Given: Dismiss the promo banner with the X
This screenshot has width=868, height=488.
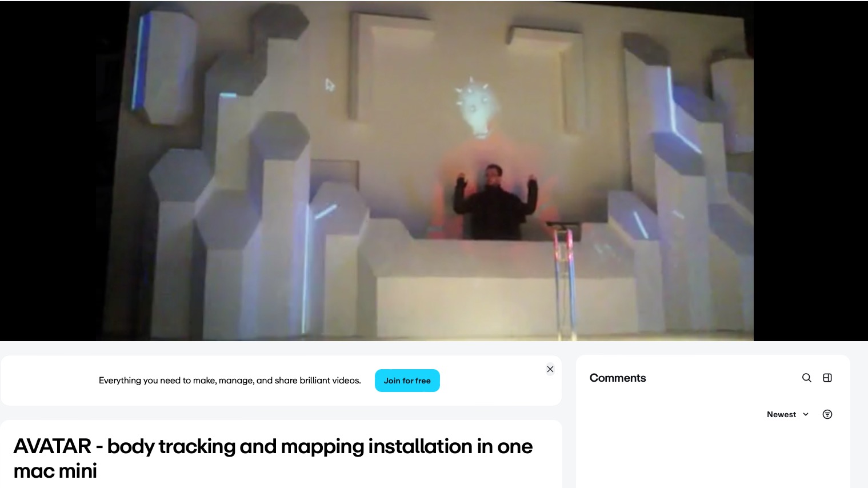Looking at the screenshot, I should point(550,369).
